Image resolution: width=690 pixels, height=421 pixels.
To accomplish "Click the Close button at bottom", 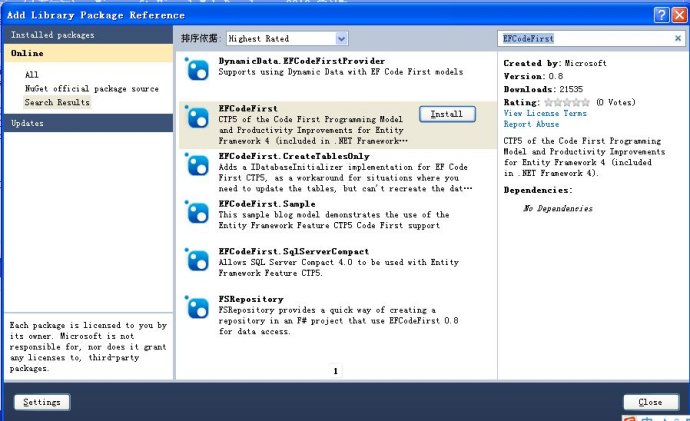I will (650, 402).
